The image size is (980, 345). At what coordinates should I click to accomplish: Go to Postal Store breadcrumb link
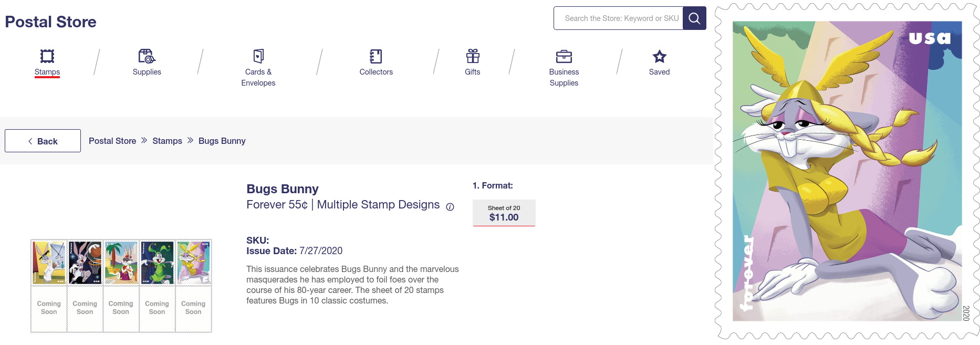[112, 141]
